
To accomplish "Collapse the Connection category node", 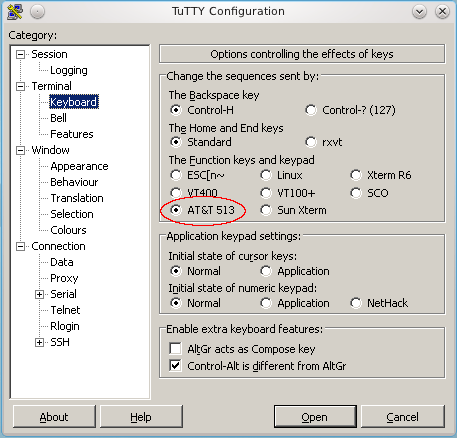I will click(21, 246).
